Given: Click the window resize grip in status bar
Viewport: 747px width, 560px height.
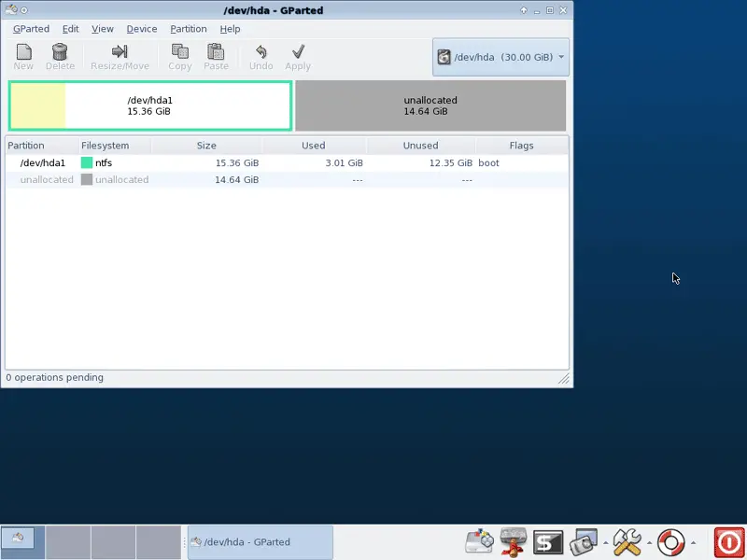Looking at the screenshot, I should tap(564, 379).
